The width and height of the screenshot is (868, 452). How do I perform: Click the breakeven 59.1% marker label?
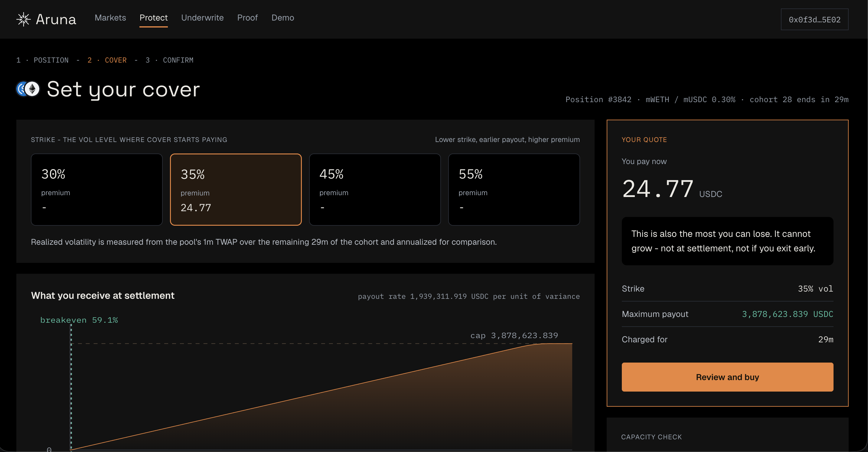79,320
